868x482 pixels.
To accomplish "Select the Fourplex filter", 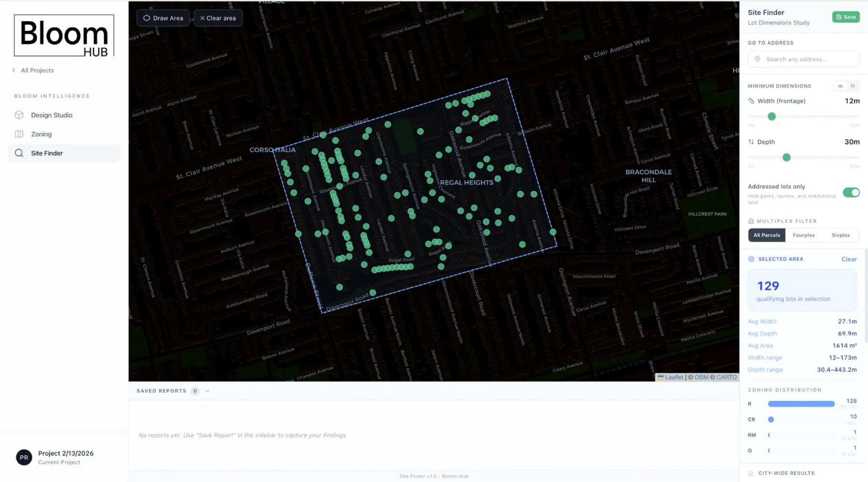I will pyautogui.click(x=803, y=235).
